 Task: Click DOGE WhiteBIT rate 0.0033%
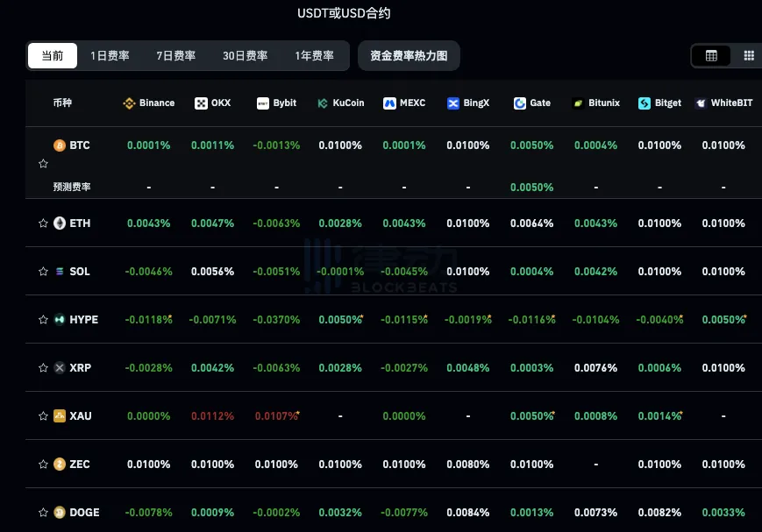click(x=723, y=512)
